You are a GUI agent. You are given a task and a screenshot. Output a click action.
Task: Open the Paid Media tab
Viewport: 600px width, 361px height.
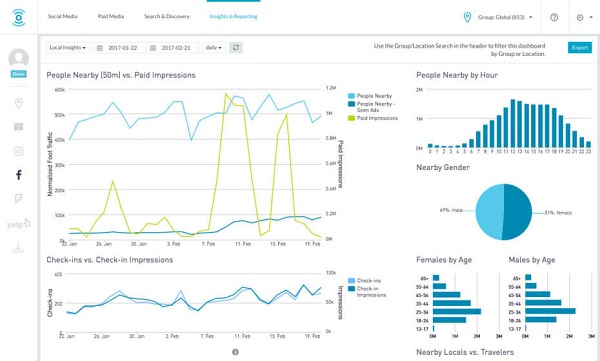click(111, 16)
